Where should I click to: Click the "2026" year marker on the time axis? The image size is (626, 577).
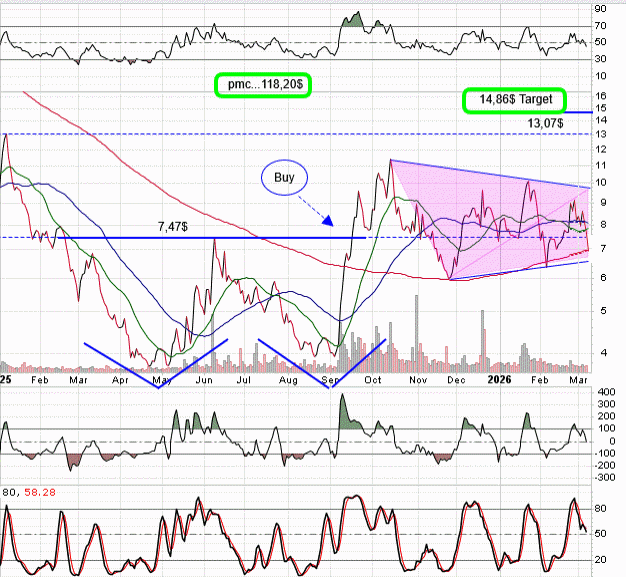502,381
